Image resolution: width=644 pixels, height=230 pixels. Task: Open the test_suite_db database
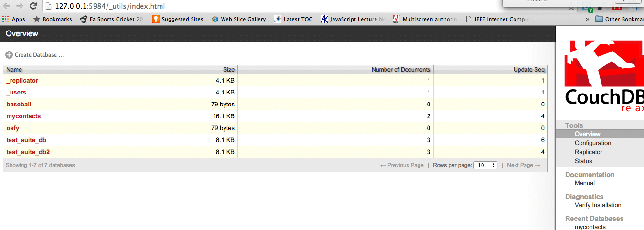coord(26,140)
